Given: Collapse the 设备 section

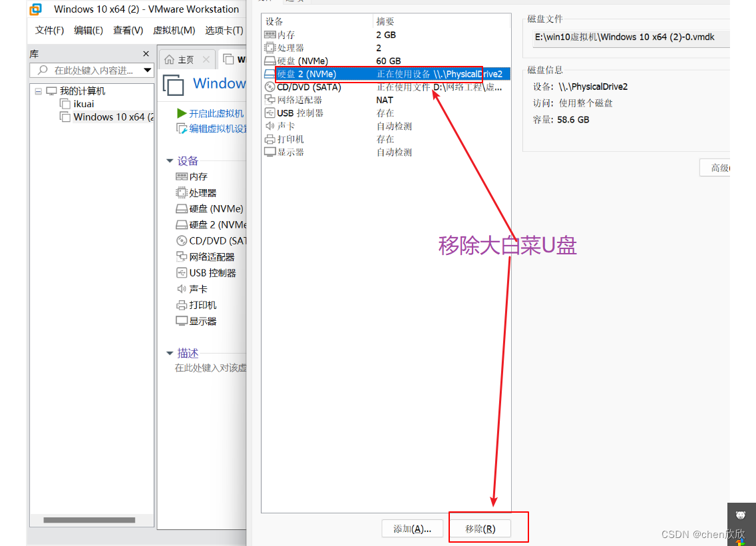Looking at the screenshot, I should coord(170,160).
